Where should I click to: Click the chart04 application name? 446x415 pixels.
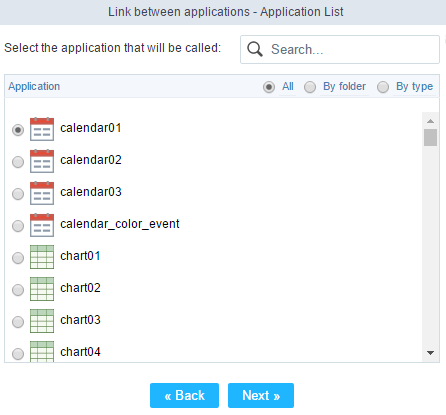pos(80,352)
